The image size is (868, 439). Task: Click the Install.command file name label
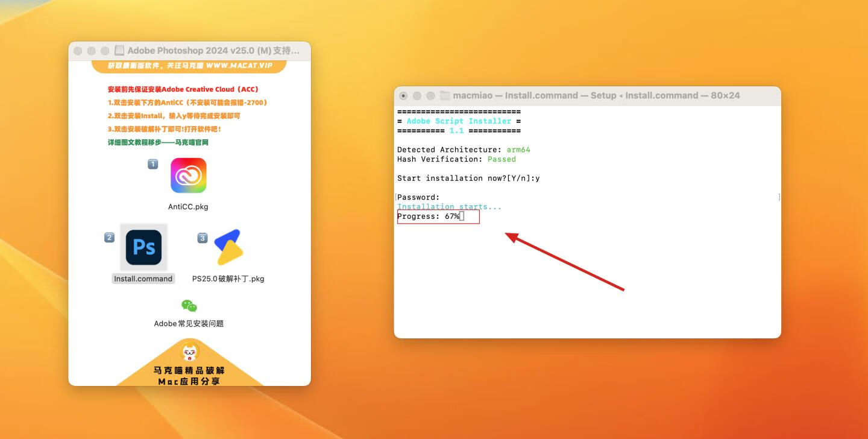pyautogui.click(x=143, y=279)
